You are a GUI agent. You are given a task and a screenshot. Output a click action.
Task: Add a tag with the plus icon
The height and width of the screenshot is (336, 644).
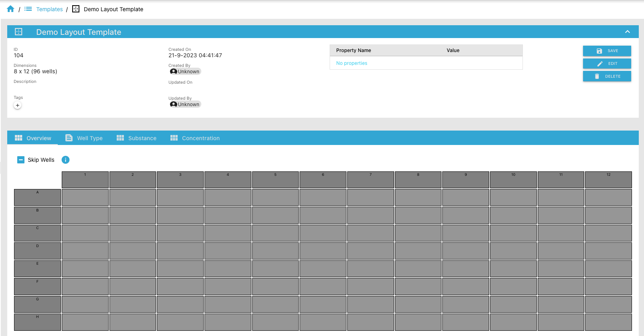coord(18,105)
